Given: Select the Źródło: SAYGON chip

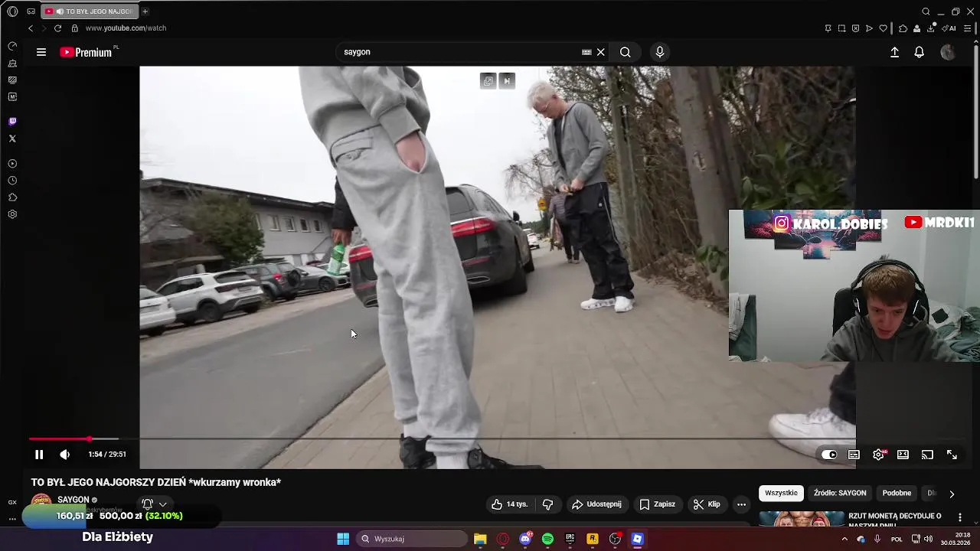Looking at the screenshot, I should point(840,494).
